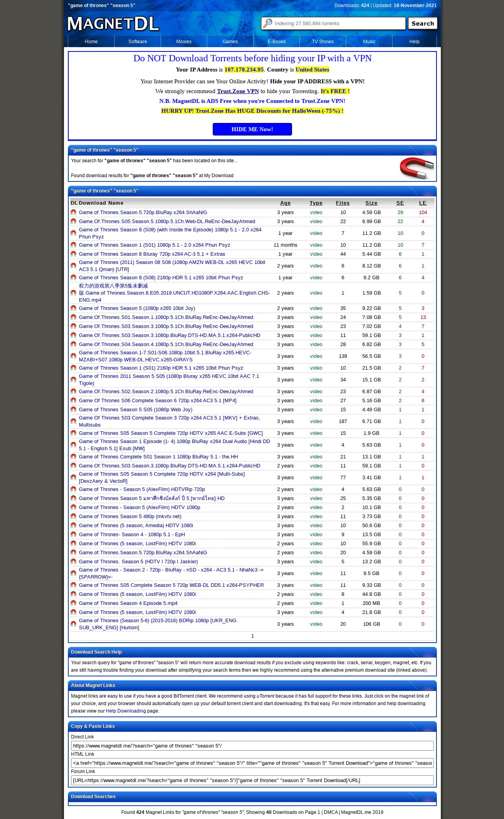Open the E-Books category
The width and height of the screenshot is (504, 819).
[x=277, y=42]
